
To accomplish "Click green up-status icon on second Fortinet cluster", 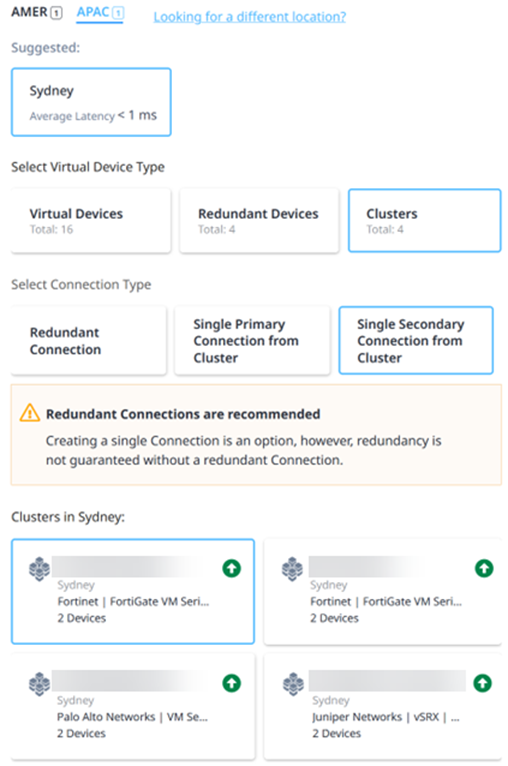I will click(484, 568).
